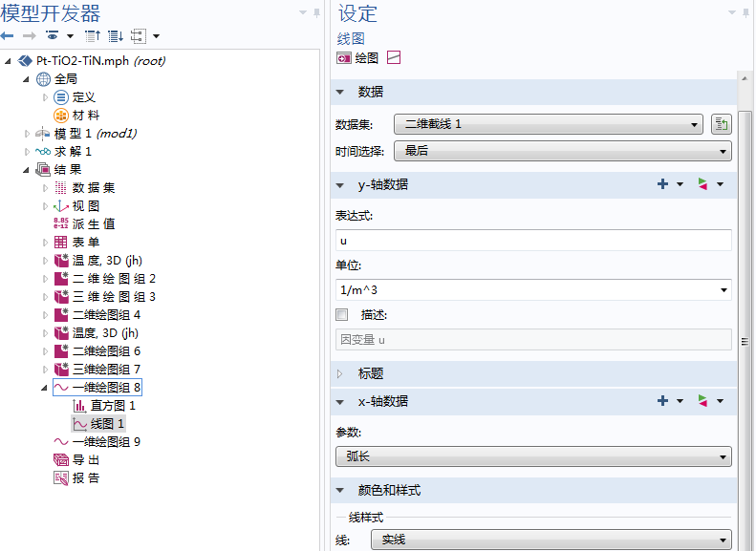Click the show (eye) icon in toolbar
This screenshot has height=551, width=756.
pyautogui.click(x=52, y=35)
